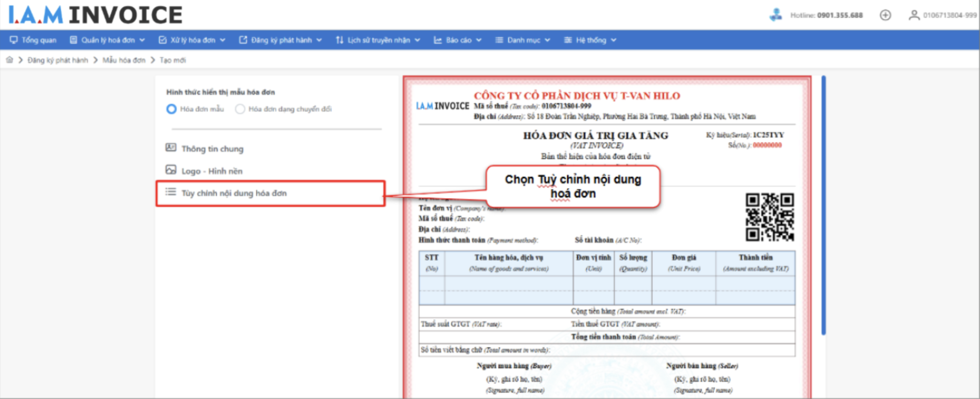Click the support agent icon near Hotline
Screen dimensions: 980x399
(776, 15)
